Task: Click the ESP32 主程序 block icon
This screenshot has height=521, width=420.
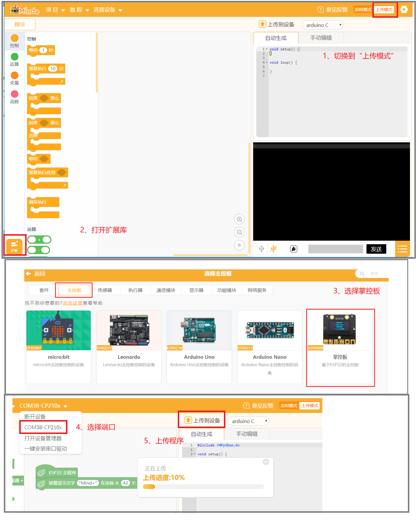Action: [42, 472]
